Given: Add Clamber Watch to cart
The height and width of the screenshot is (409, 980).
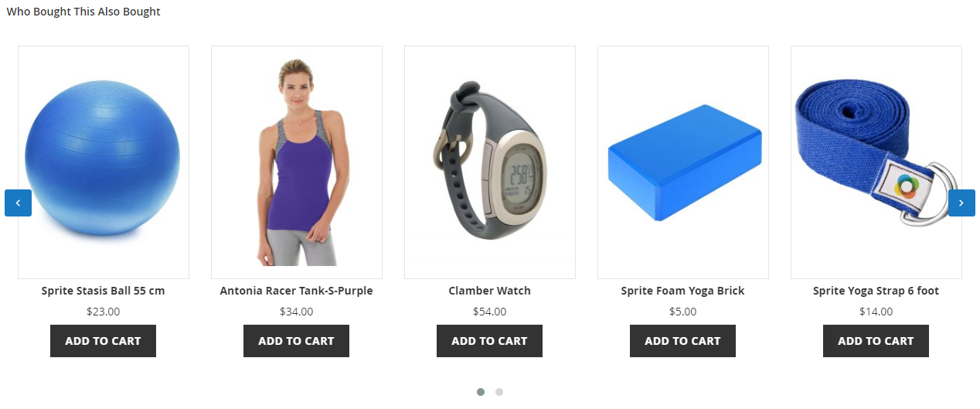Looking at the screenshot, I should pos(489,341).
